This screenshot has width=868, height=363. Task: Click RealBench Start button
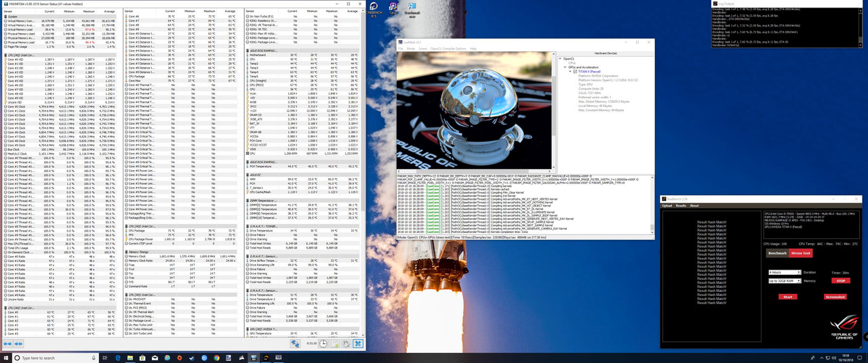(788, 297)
